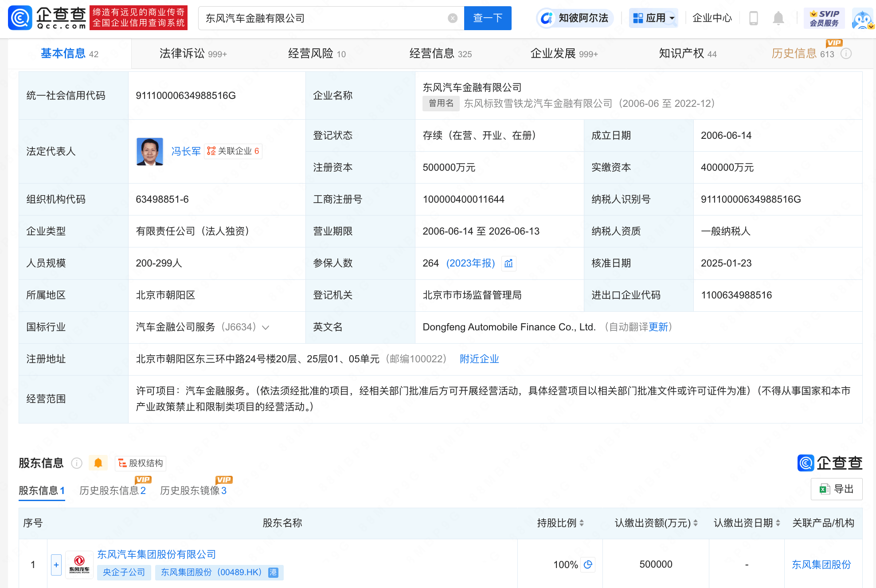
Task: Click 央企子公司 tag
Action: pyautogui.click(x=124, y=572)
